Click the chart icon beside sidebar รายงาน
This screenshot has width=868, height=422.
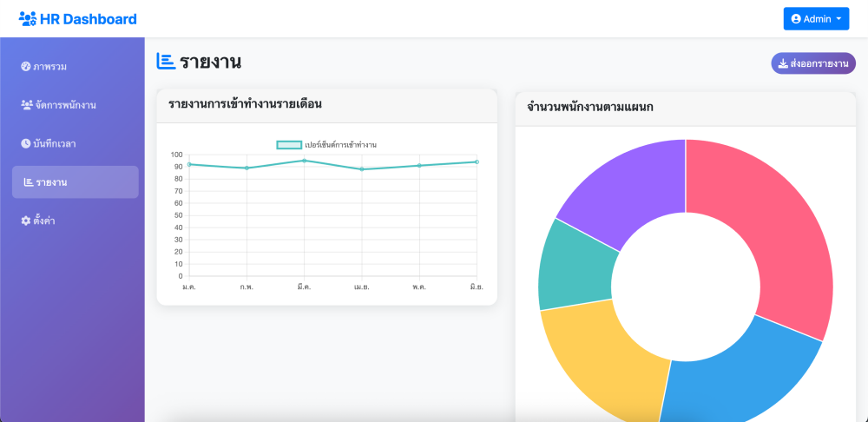tap(29, 182)
